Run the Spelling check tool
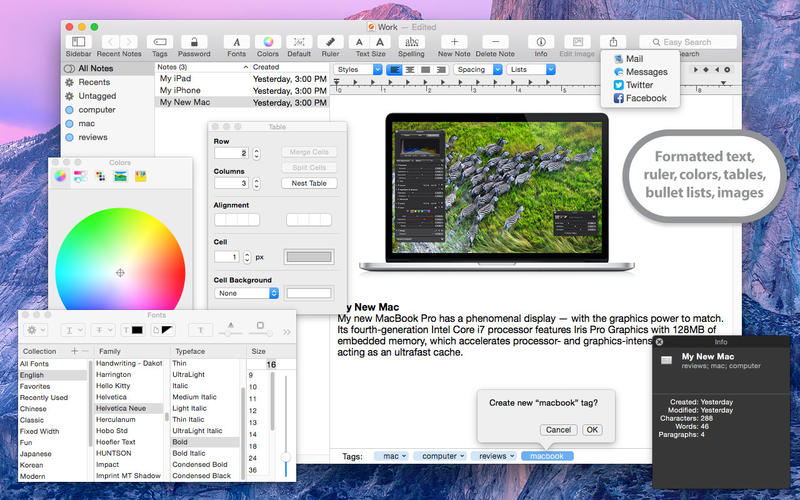Viewport: 800px width, 500px height. click(x=411, y=42)
